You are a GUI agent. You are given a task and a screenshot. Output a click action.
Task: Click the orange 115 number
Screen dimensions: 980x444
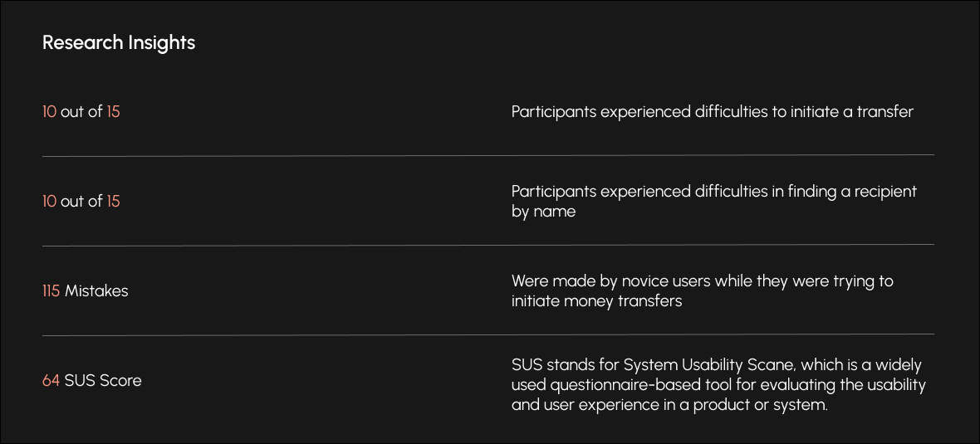coord(51,290)
